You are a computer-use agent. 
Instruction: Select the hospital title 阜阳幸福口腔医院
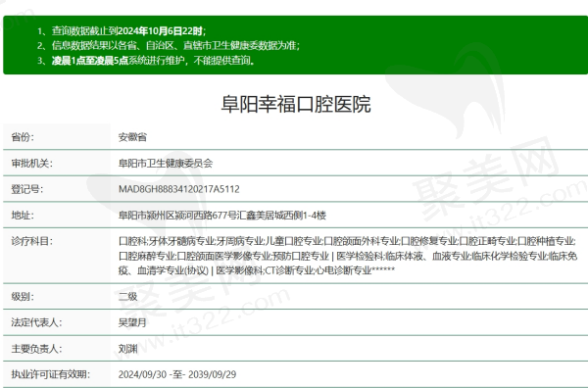pos(296,104)
